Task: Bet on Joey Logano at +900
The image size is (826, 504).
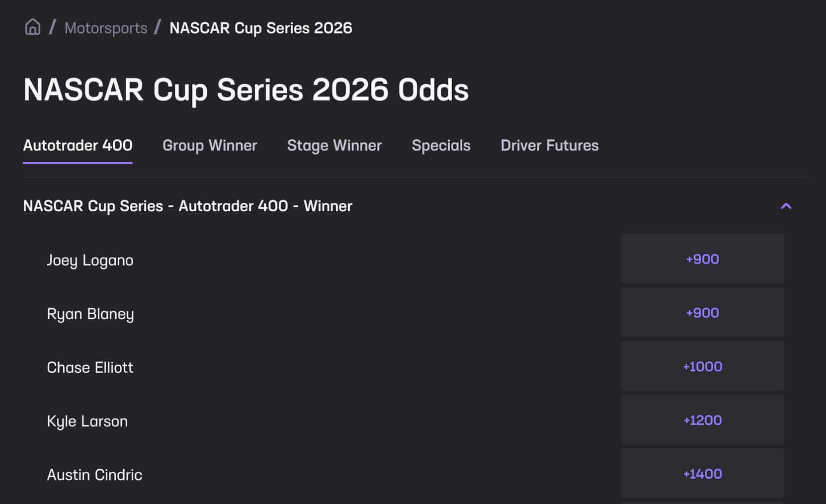Action: coord(702,259)
